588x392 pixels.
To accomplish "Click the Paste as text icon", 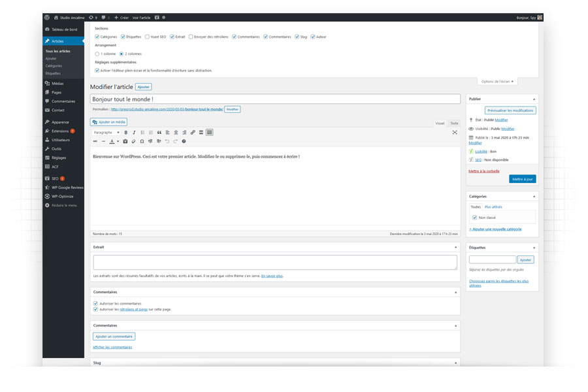I will tap(125, 141).
